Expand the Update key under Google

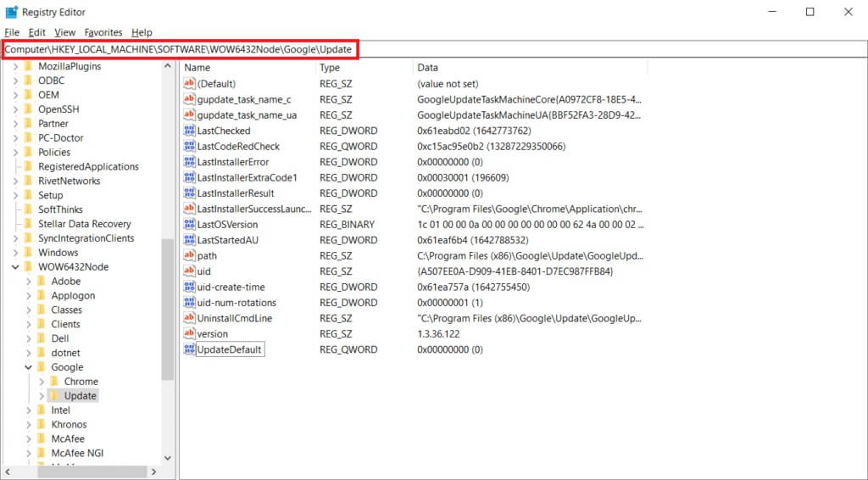coord(42,396)
